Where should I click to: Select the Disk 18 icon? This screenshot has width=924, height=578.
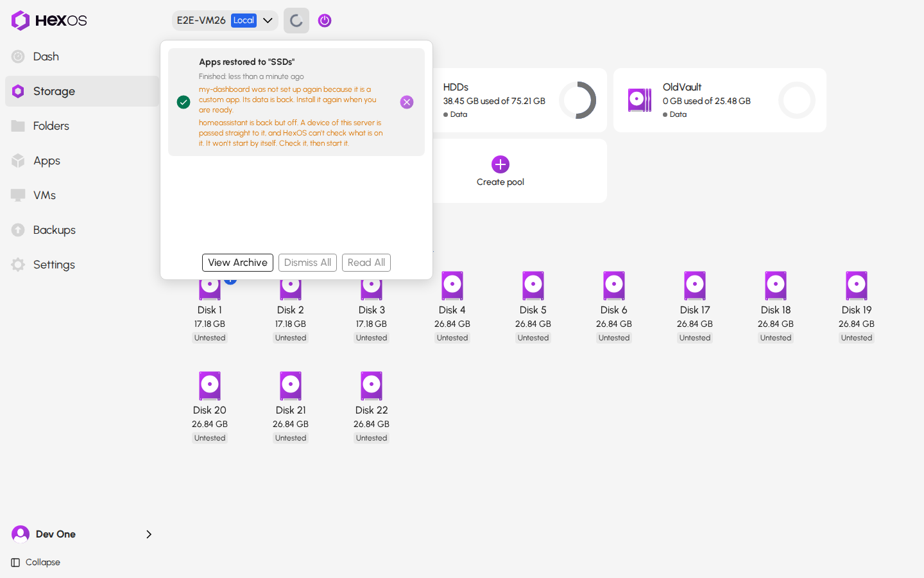click(776, 286)
